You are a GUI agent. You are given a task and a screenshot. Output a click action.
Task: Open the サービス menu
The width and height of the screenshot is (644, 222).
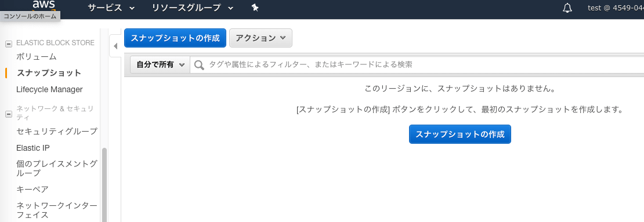111,8
